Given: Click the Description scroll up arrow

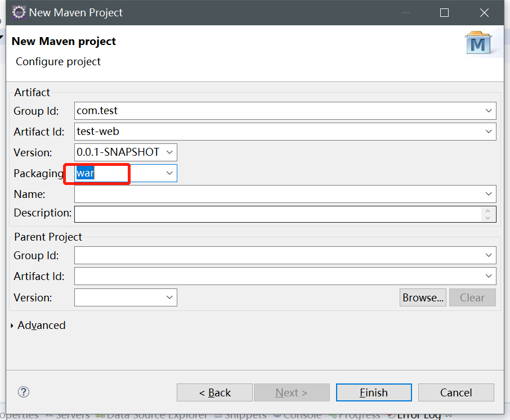Looking at the screenshot, I should [x=487, y=211].
